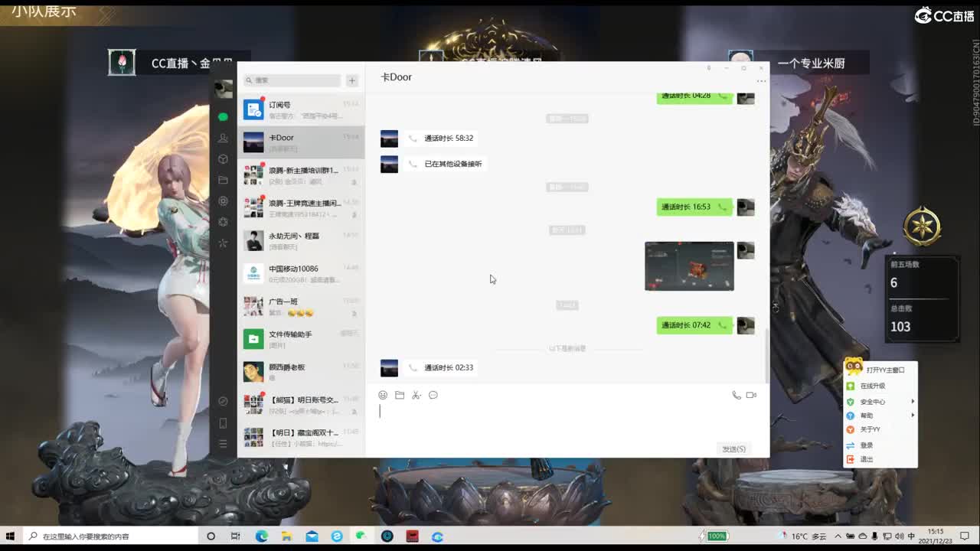Show hidden tray icons chevron
This screenshot has height=551, width=980.
(x=838, y=536)
